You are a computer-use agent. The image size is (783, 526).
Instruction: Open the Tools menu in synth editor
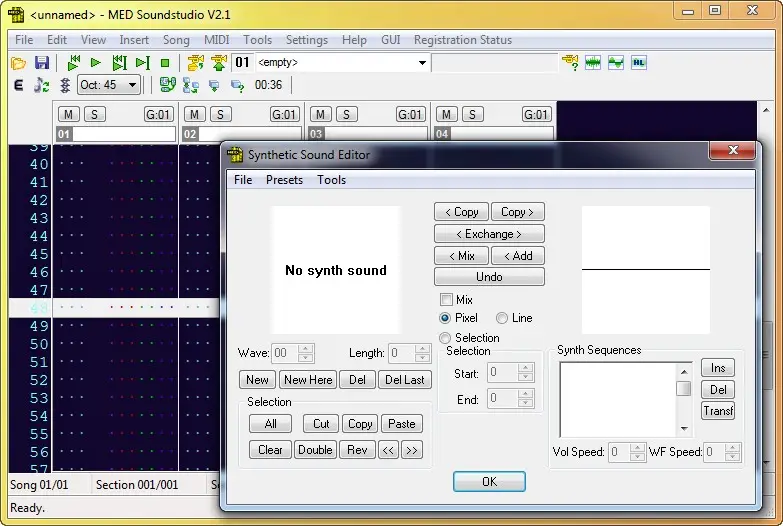tap(332, 180)
